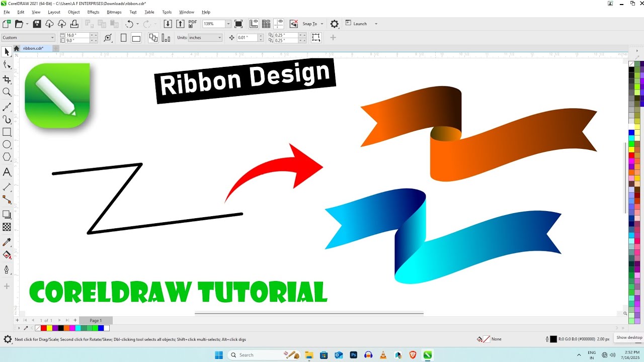644x362 pixels.
Task: Expand the Launch dropdown arrow
Action: 376,24
